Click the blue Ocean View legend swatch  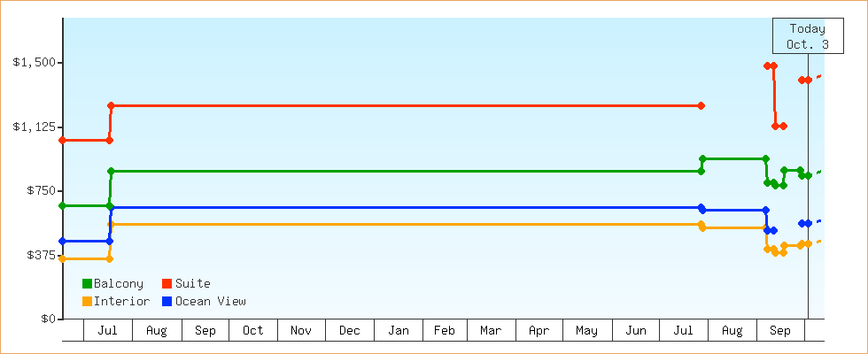pyautogui.click(x=167, y=302)
